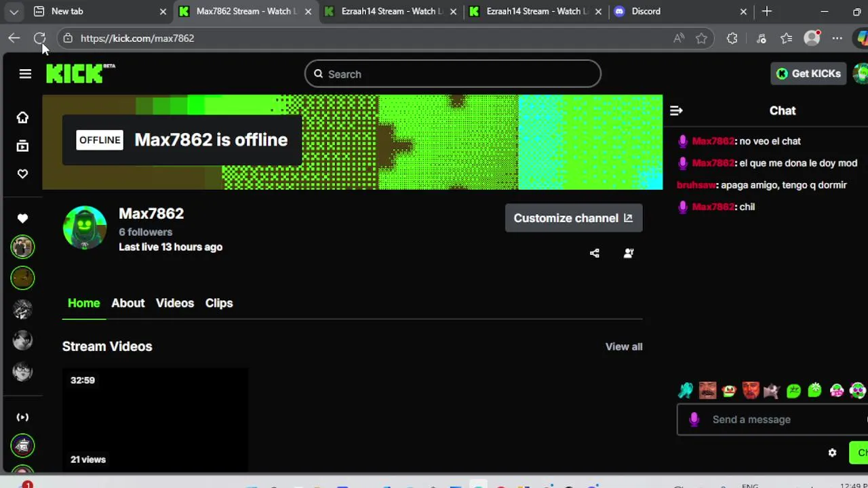The image size is (868, 488).
Task: Insert the gray cat emote
Action: coord(772,390)
